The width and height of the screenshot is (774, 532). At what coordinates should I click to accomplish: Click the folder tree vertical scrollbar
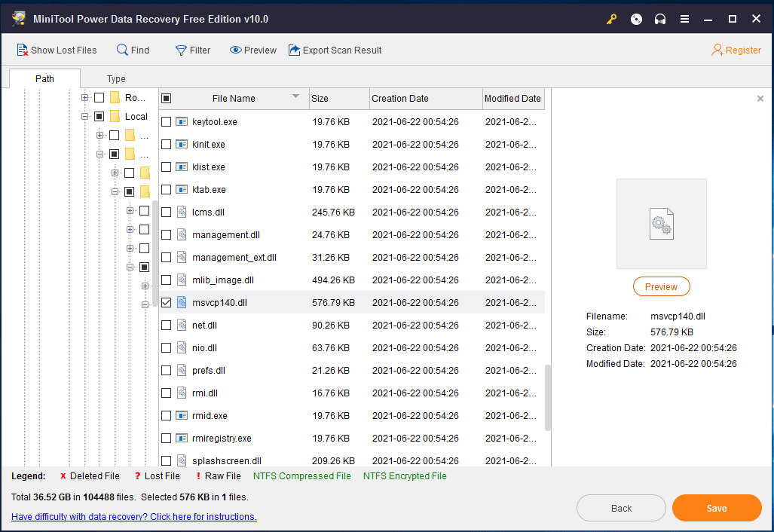(155, 254)
